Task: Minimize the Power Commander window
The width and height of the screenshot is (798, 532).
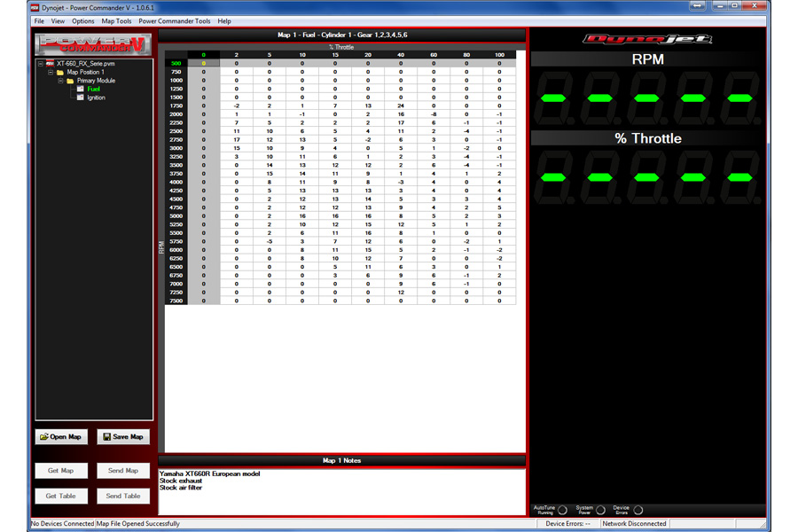Action: [x=720, y=5]
